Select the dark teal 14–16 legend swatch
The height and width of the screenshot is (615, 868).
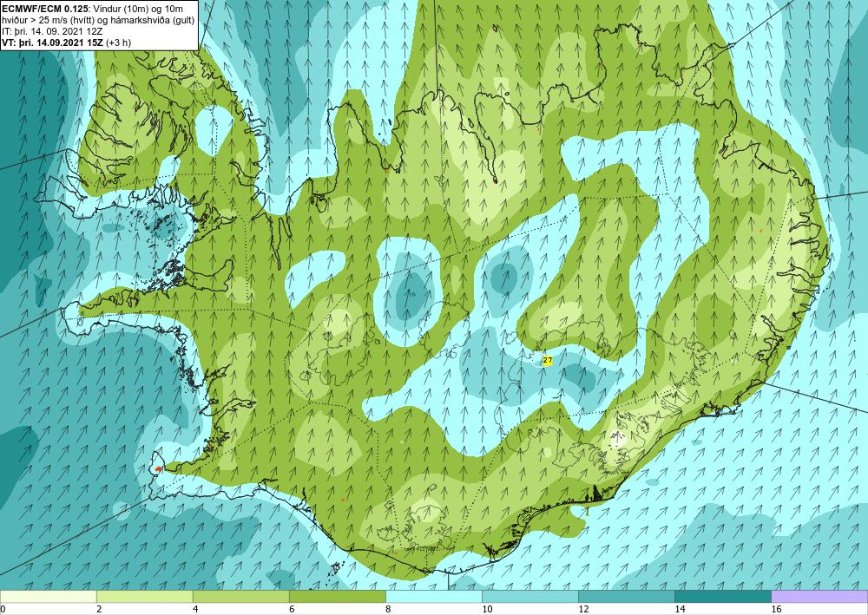click(722, 597)
